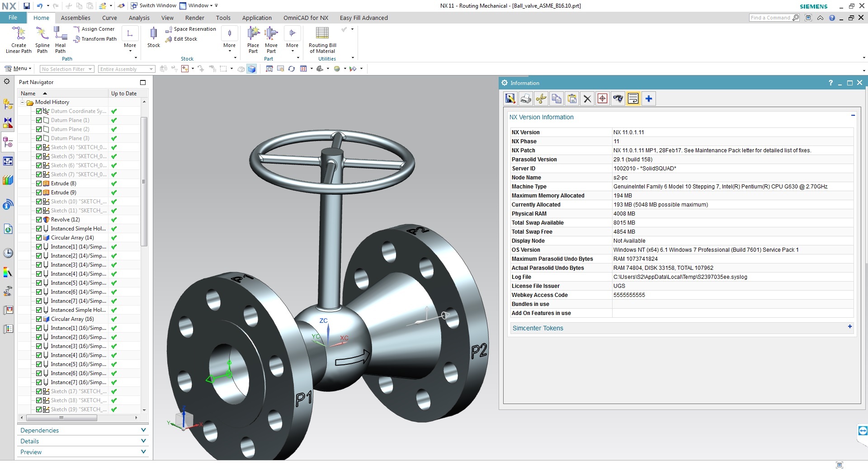Viewport: 868px width, 470px height.
Task: Select the Spline Path tool
Action: tap(42, 40)
